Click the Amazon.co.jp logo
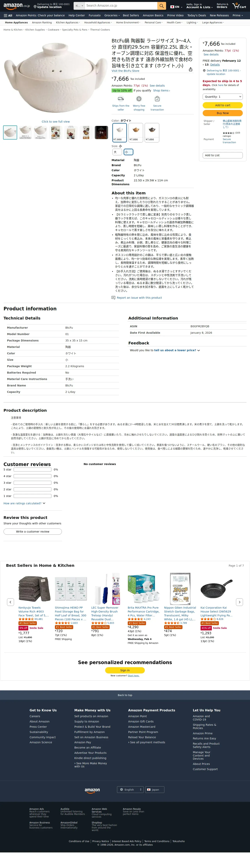 pyautogui.click(x=17, y=6)
